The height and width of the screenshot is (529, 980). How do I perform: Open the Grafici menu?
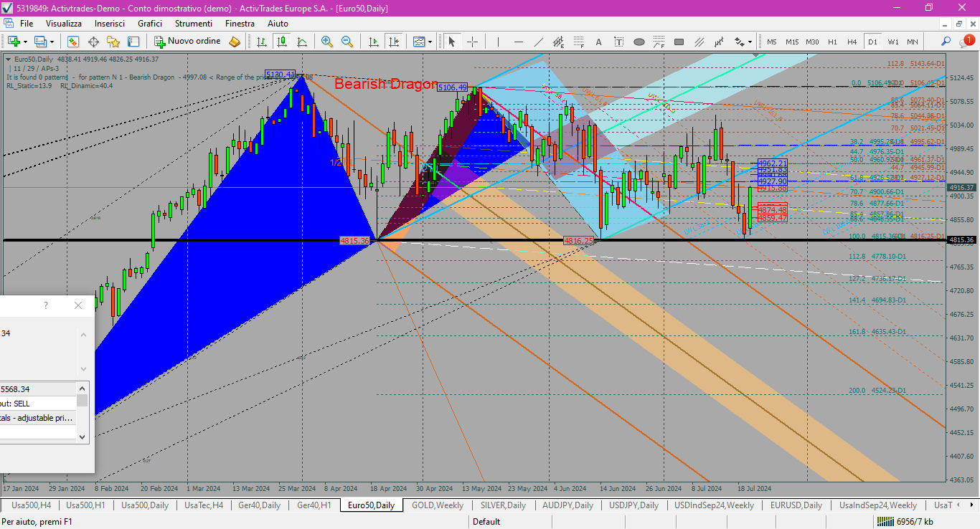(x=150, y=23)
